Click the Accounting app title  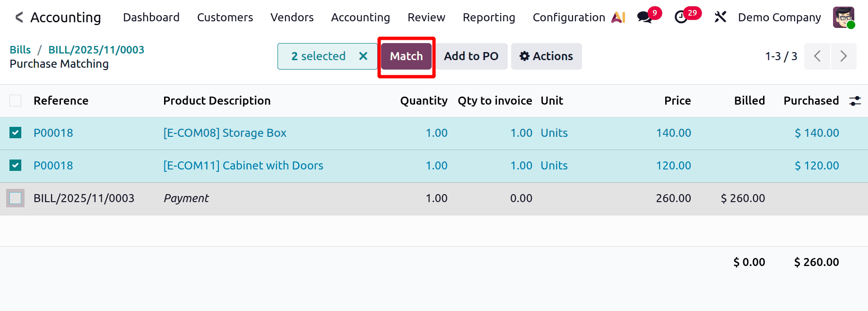(66, 18)
